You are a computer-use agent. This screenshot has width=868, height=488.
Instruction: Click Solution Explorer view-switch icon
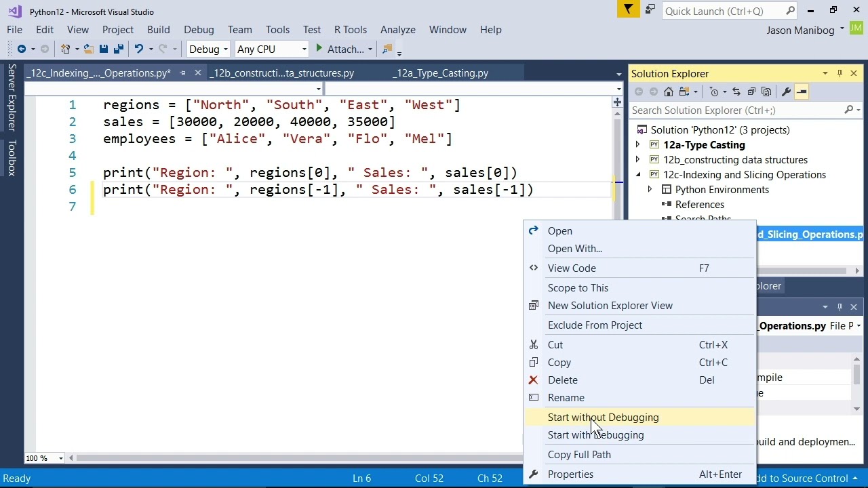coord(684,91)
